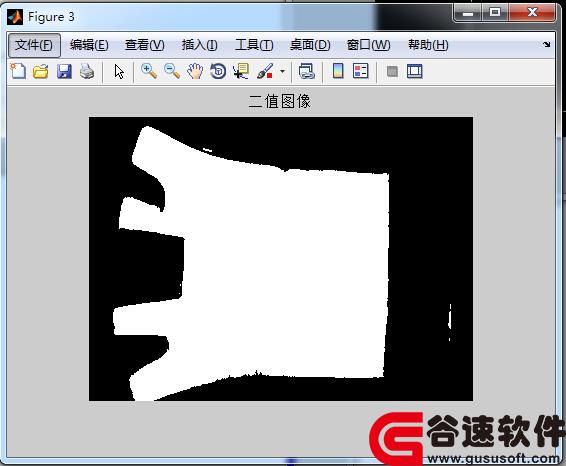Click the 二值图像 title above the image
The width and height of the screenshot is (566, 466).
pos(280,101)
